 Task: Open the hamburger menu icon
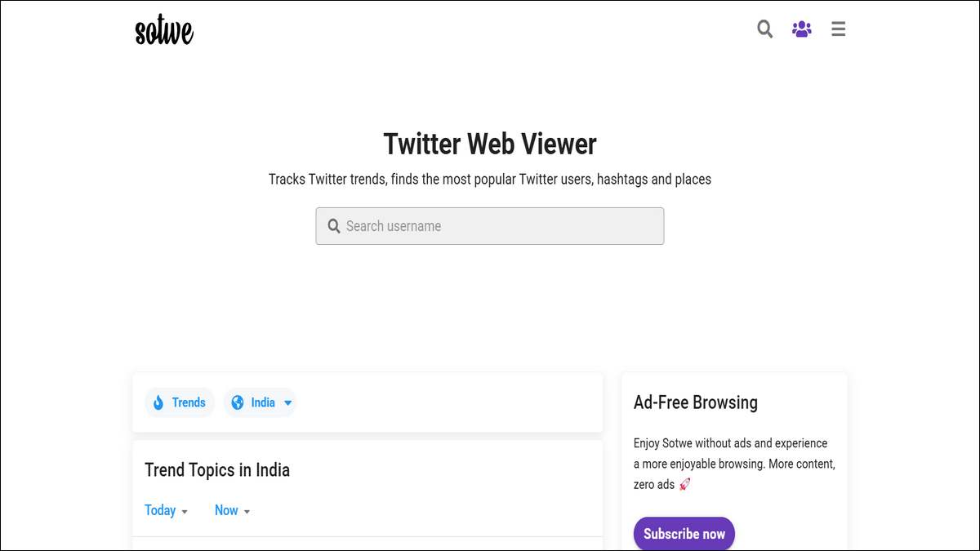(838, 29)
